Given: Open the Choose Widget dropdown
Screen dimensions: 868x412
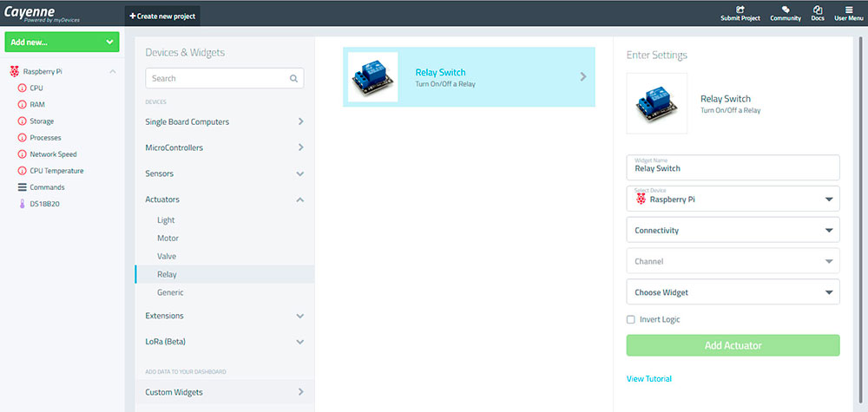Looking at the screenshot, I should point(733,292).
